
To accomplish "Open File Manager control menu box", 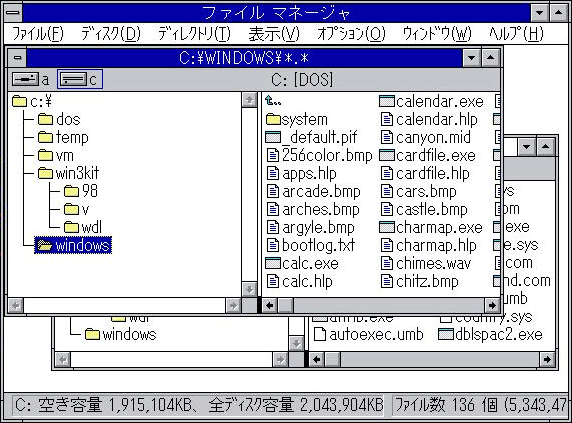I will 13,13.
